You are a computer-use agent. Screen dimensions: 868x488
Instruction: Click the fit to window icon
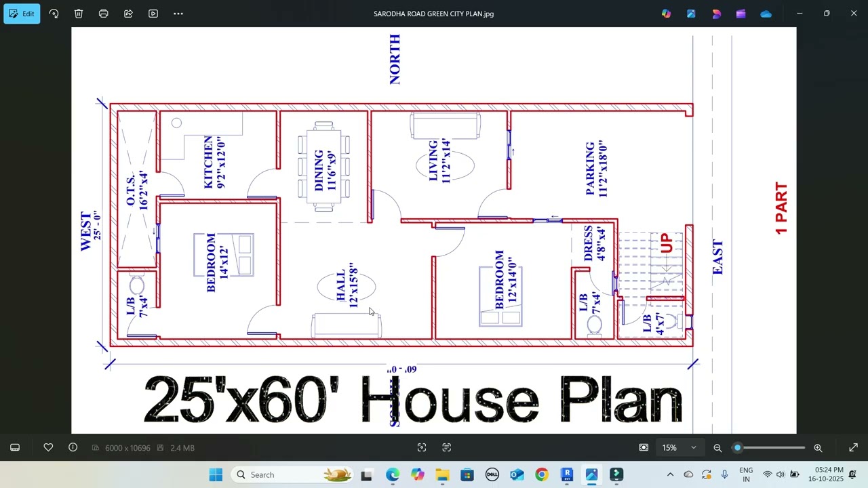pyautogui.click(x=644, y=447)
